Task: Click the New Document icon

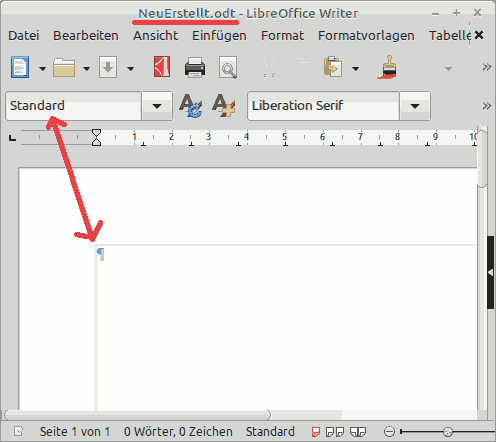Action: pyautogui.click(x=20, y=67)
